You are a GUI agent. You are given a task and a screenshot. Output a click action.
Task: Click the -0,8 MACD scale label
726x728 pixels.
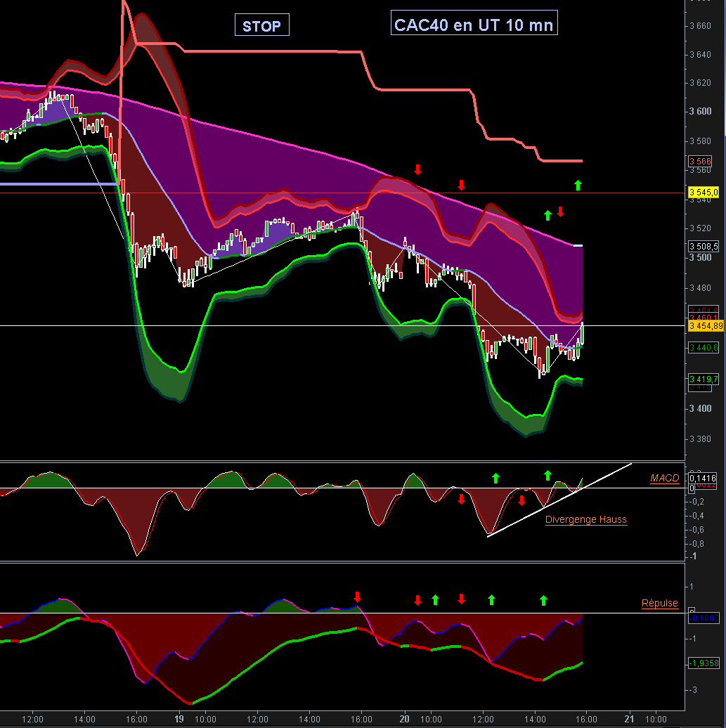tap(696, 544)
